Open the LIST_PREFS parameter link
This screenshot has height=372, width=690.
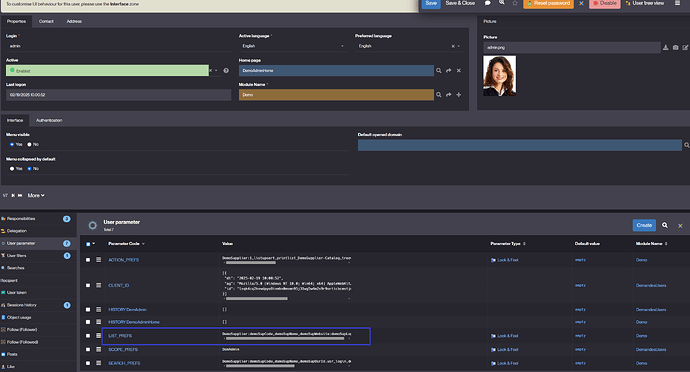[120, 336]
